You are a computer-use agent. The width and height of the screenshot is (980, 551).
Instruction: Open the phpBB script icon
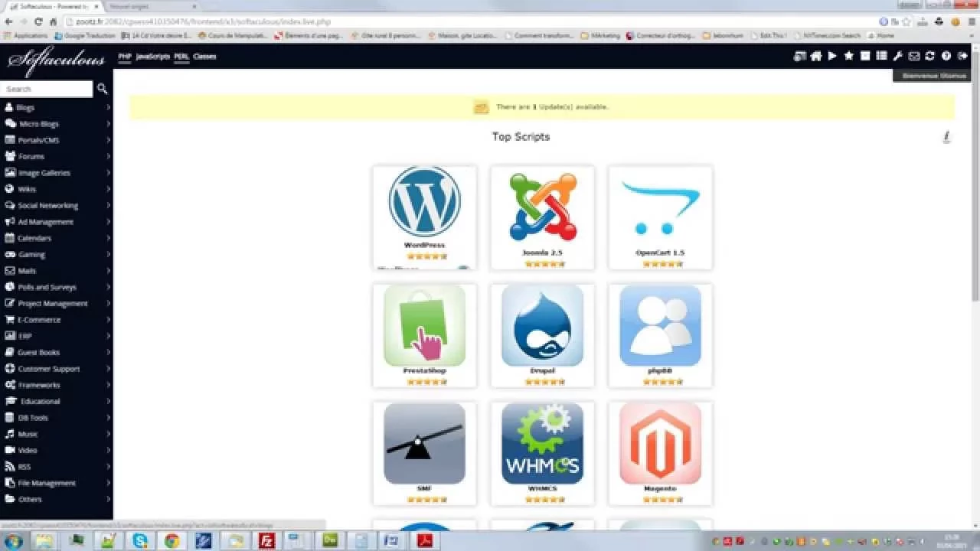point(660,326)
